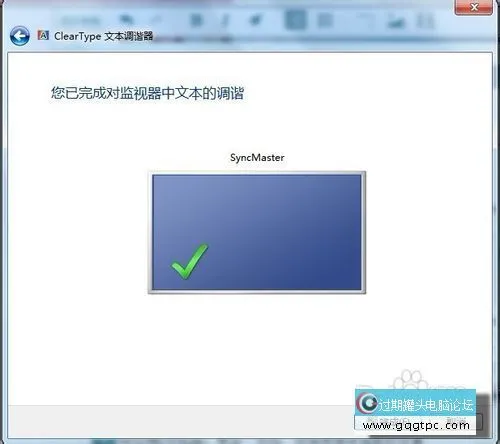Click heading "您已完成对监视器中文本的调谐"
Screen dimensions: 500x444
coord(147,93)
